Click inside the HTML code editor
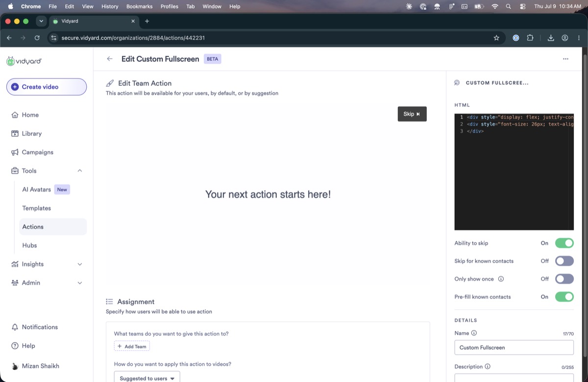 [x=514, y=172]
